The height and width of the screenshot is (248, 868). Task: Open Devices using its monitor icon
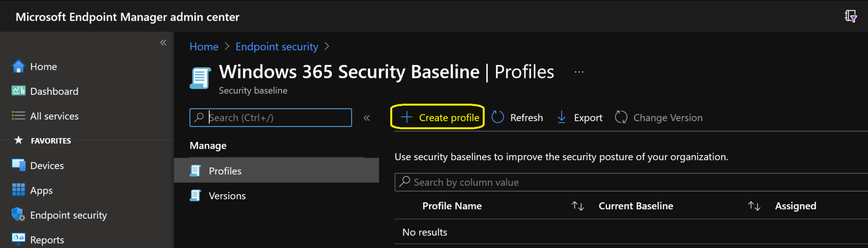pyautogui.click(x=18, y=165)
